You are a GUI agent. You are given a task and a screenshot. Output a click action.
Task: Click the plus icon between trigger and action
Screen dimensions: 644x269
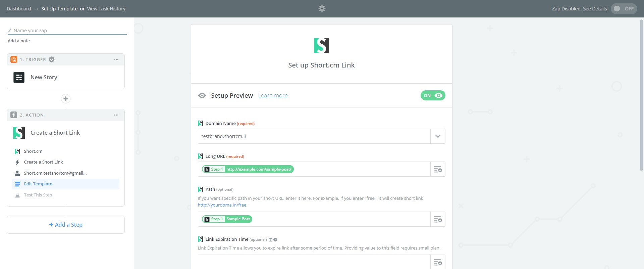tap(66, 99)
